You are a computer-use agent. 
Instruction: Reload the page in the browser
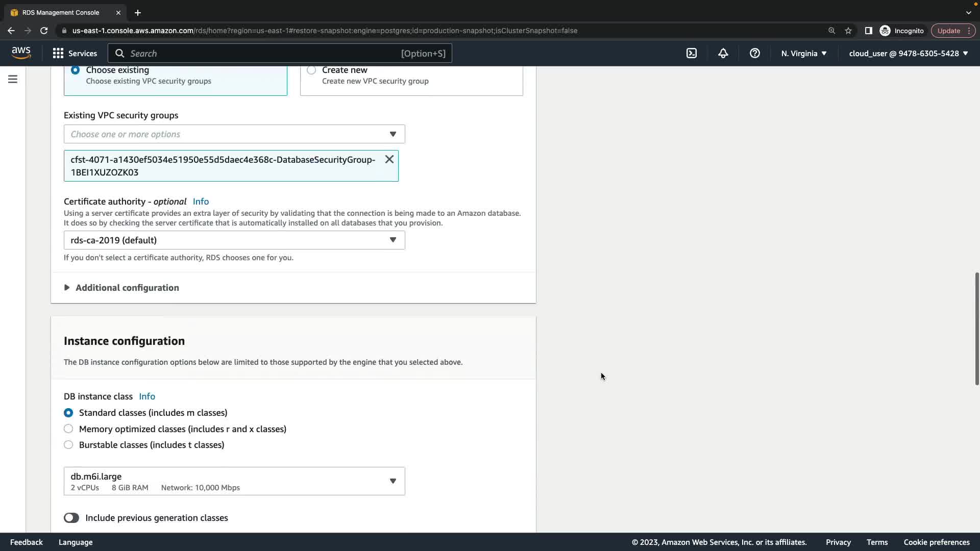(44, 31)
